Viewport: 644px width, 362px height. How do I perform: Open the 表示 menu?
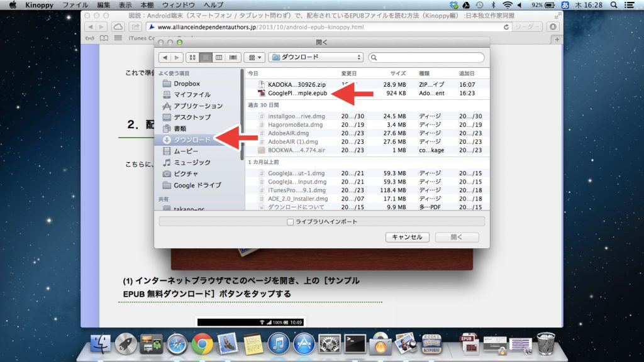click(x=125, y=5)
